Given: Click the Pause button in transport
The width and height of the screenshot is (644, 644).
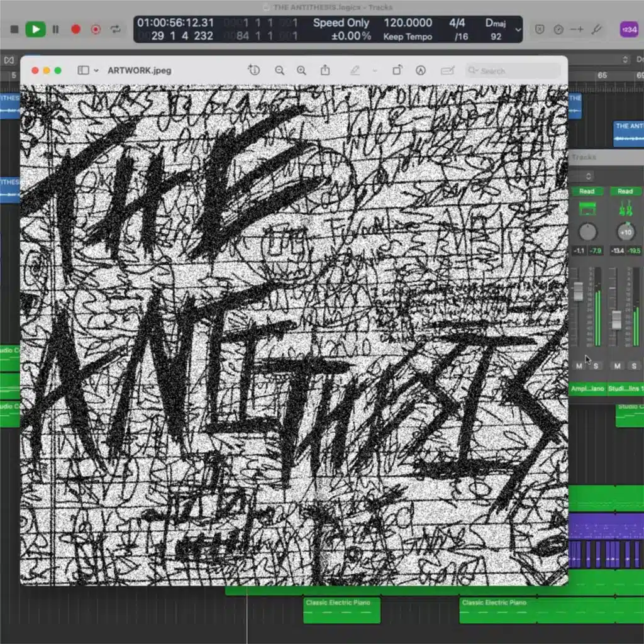Looking at the screenshot, I should [x=55, y=29].
